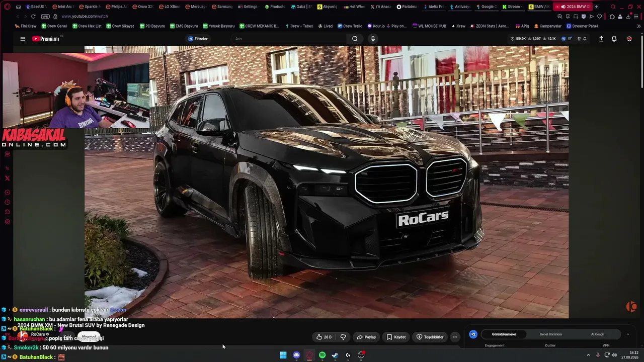644x362 pixels.
Task: Open the Discord taskbar icon
Action: pyautogui.click(x=296, y=355)
